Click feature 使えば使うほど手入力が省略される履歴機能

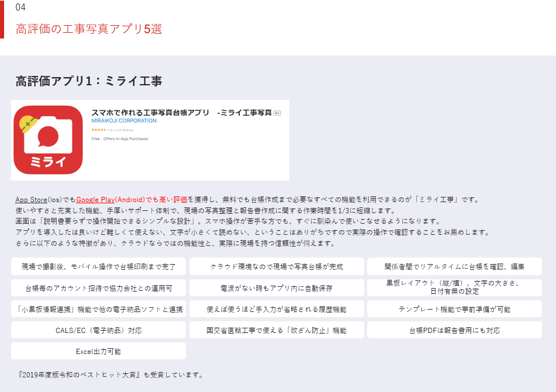[x=277, y=309]
